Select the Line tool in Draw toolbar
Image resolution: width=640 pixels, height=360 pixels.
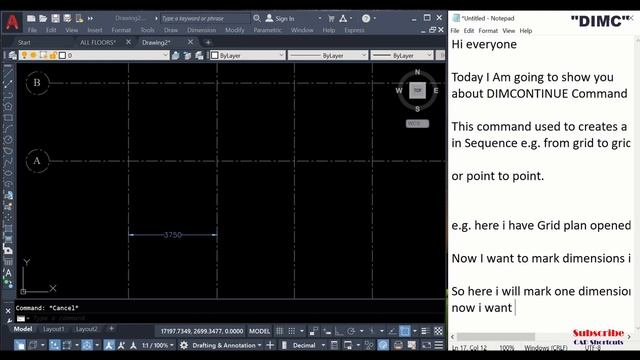tap(8, 72)
